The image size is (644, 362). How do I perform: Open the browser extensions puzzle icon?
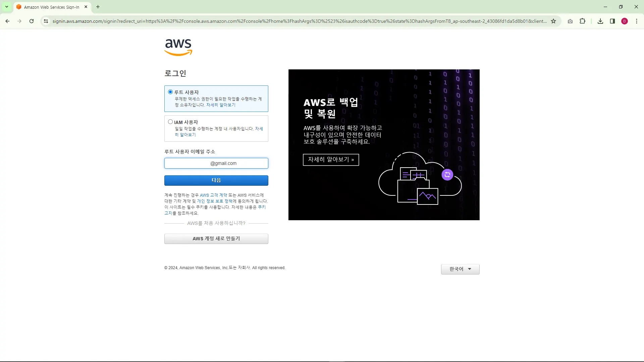click(x=582, y=21)
